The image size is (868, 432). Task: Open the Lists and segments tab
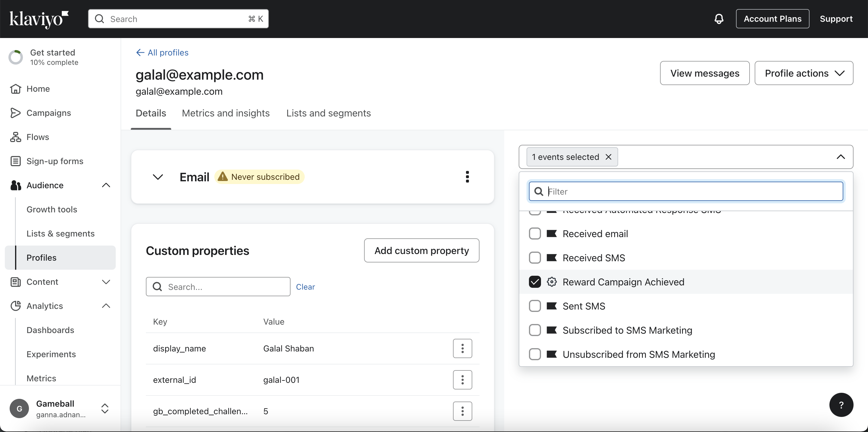click(x=328, y=113)
